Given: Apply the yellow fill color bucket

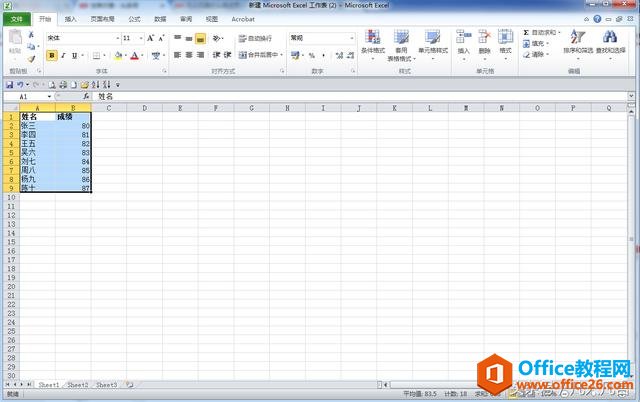Looking at the screenshot, I should (x=118, y=55).
